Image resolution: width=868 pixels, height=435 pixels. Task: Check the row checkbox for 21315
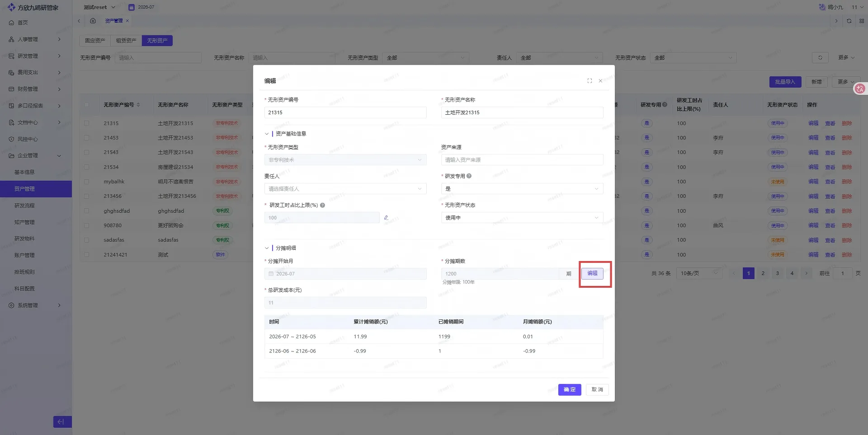86,123
